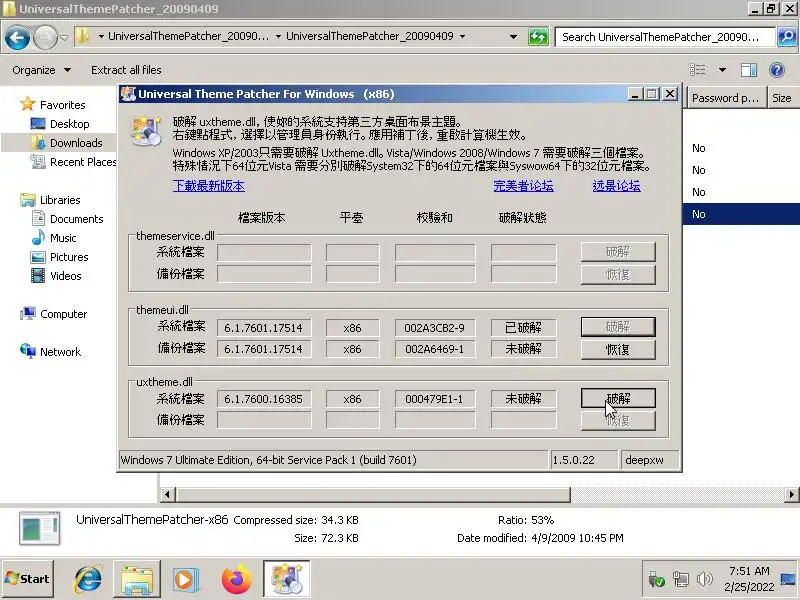This screenshot has height=600, width=800.
Task: Click Safely Remove Hardware tray icon
Action: point(656,579)
